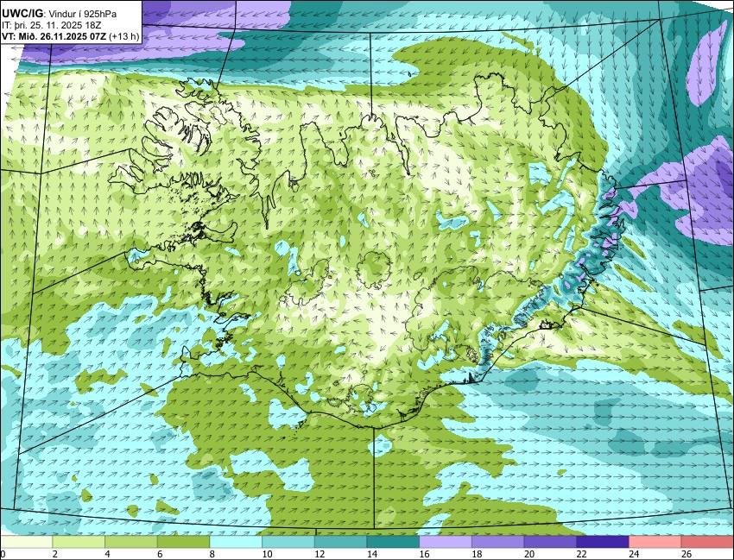Click the legend scale label '16'
734x560 pixels.
click(424, 554)
